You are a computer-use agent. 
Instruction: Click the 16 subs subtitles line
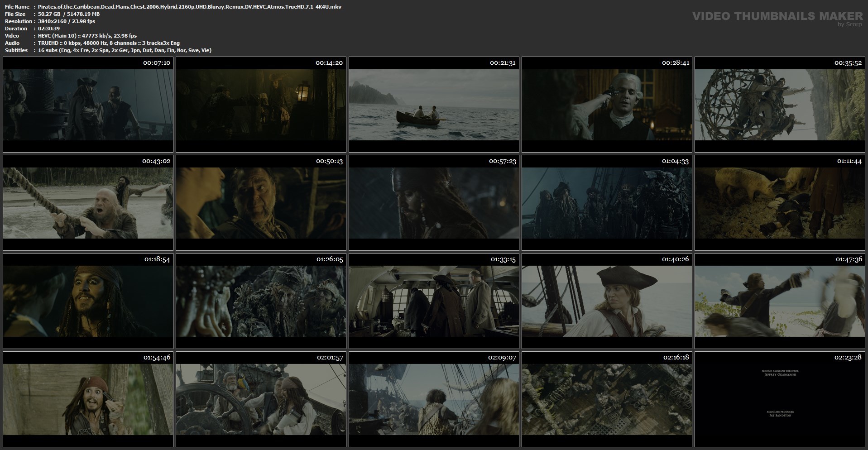point(125,50)
